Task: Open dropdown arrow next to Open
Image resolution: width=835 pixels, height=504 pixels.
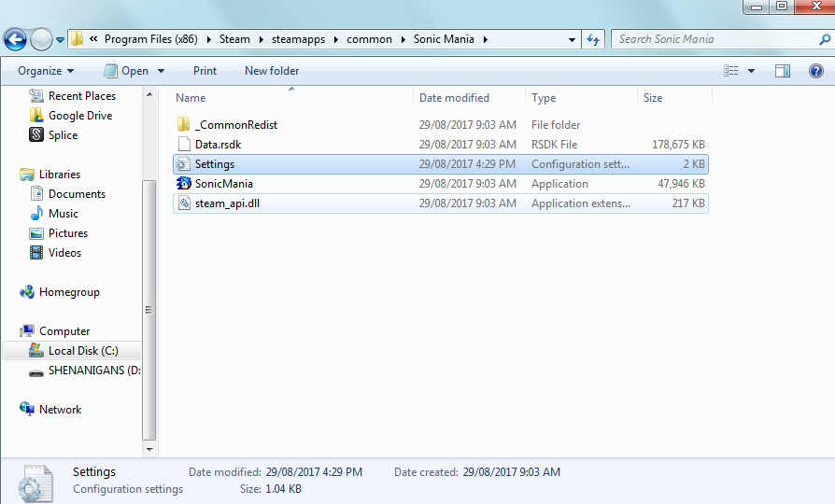Action: click(161, 71)
